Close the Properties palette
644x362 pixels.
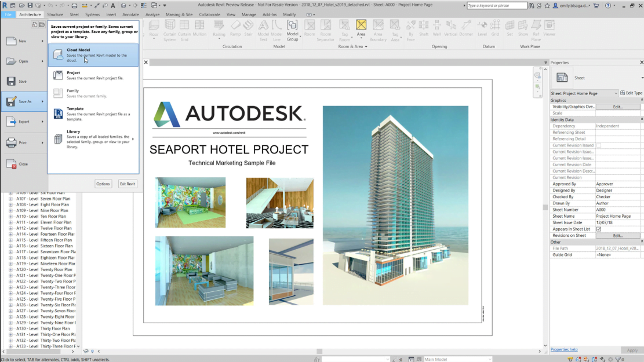641,63
